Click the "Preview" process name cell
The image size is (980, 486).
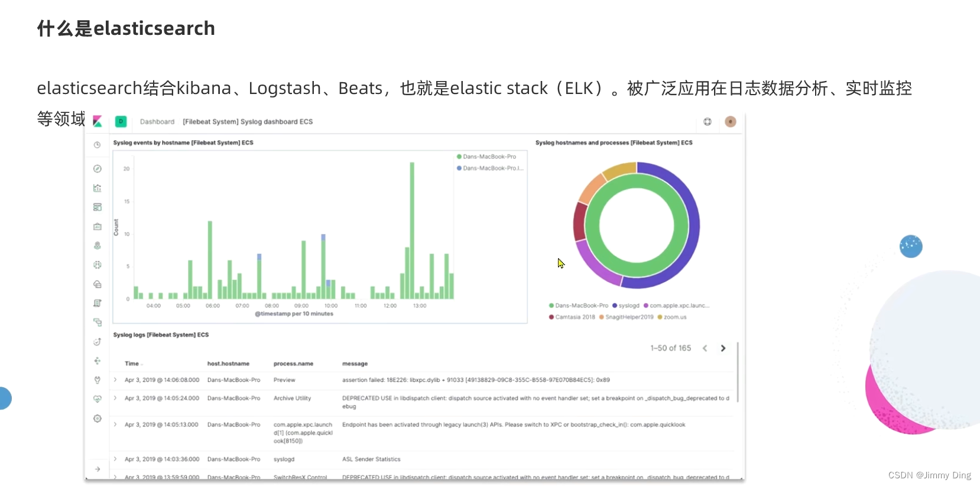point(284,380)
